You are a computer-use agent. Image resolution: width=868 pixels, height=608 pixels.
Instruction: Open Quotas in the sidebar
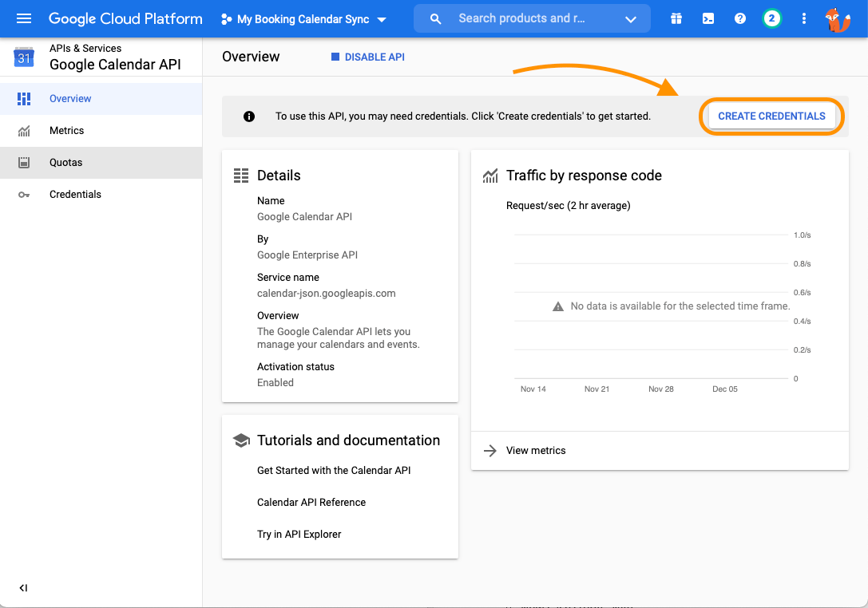pyautogui.click(x=65, y=163)
